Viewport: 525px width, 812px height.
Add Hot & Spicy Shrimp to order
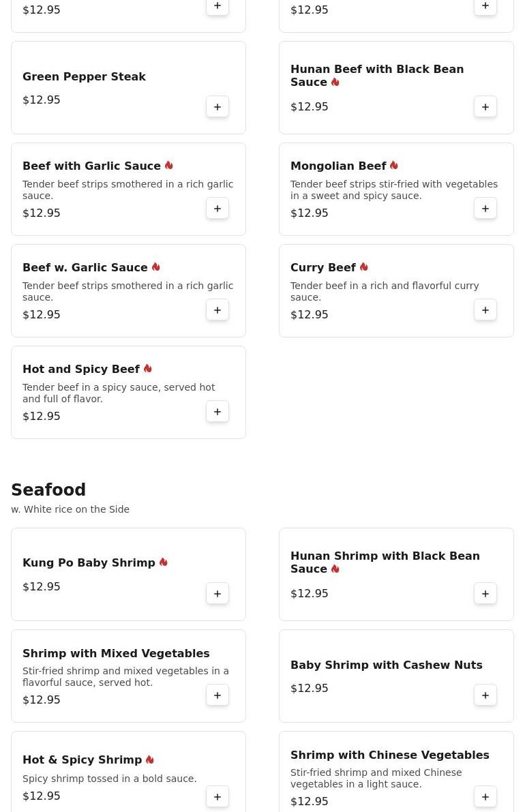(x=217, y=797)
